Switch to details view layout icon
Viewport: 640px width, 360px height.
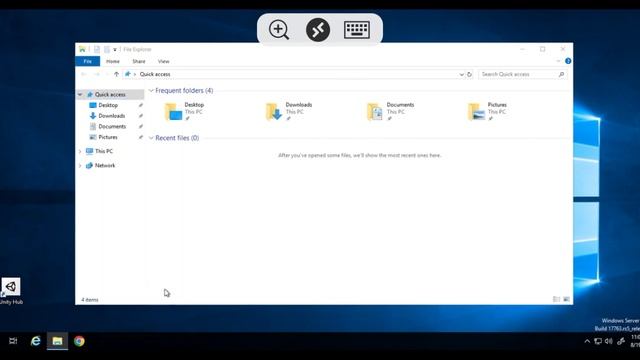(x=556, y=300)
